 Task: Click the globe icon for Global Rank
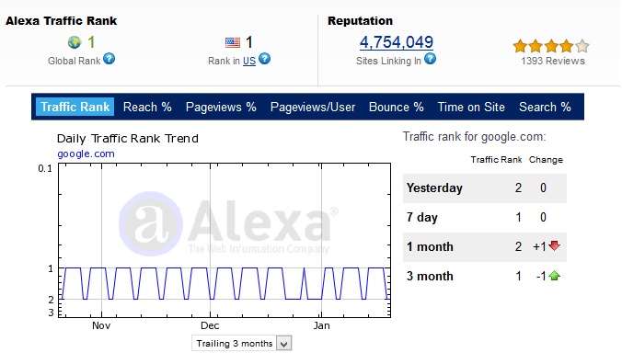(x=75, y=42)
